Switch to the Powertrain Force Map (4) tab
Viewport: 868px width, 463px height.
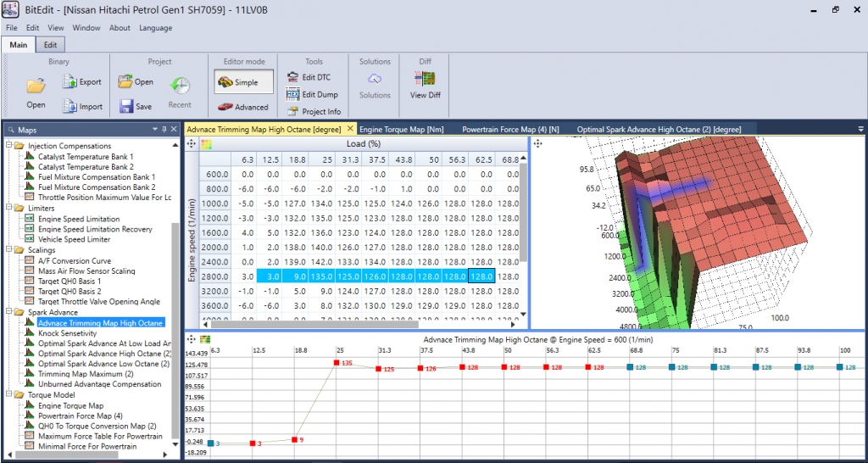point(510,129)
